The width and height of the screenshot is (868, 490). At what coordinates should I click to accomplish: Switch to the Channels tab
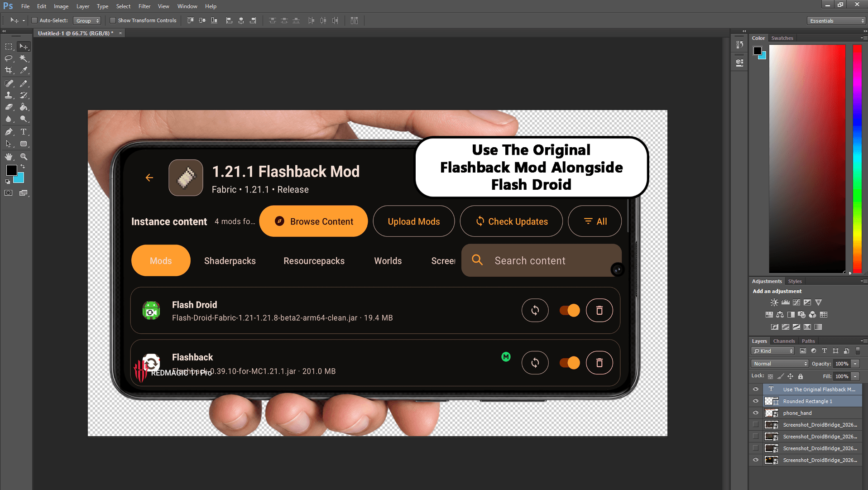click(784, 341)
